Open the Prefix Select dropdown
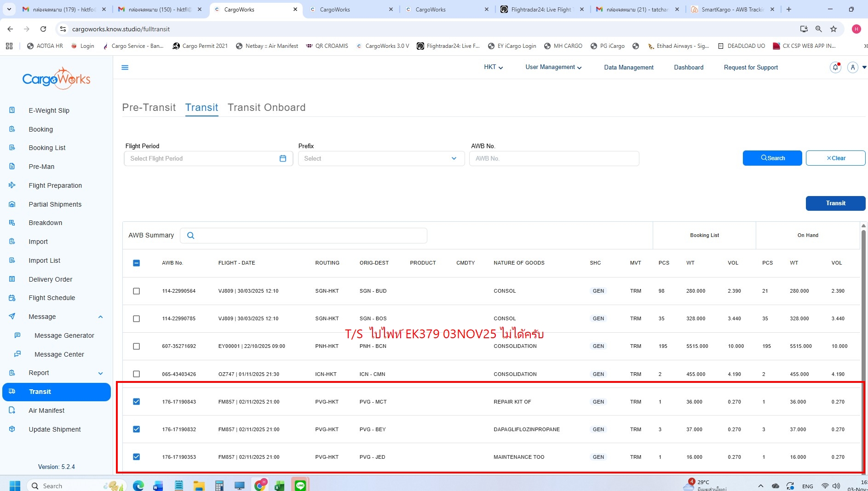 pyautogui.click(x=381, y=158)
